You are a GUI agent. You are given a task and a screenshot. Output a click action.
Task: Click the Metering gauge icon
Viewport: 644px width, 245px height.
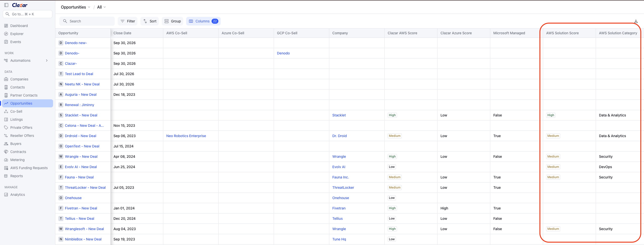(x=6, y=160)
